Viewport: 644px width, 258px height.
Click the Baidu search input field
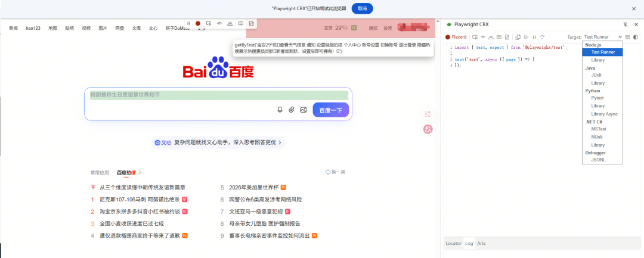point(219,95)
